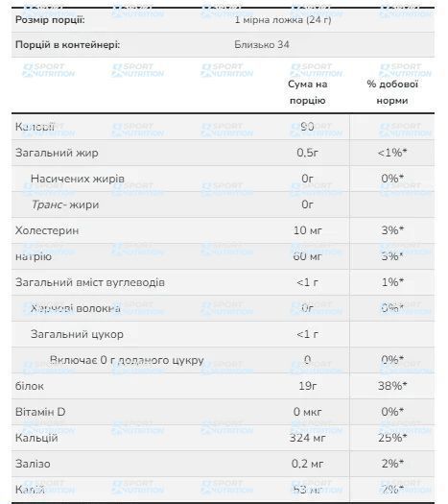Image resolution: width=448 pixels, height=504 pixels.
Task: Click the '% добової норми' column header
Action: (x=392, y=92)
